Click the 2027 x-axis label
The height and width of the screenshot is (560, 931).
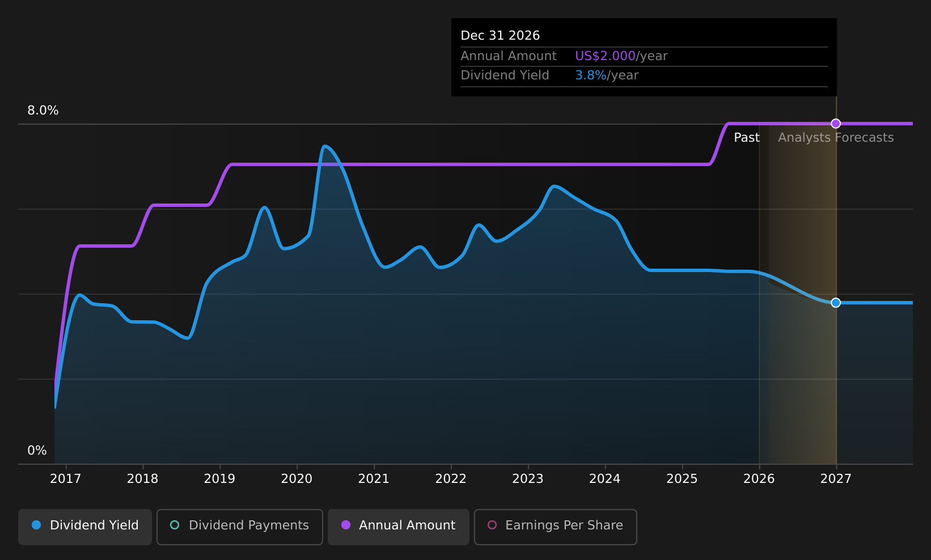coord(836,479)
